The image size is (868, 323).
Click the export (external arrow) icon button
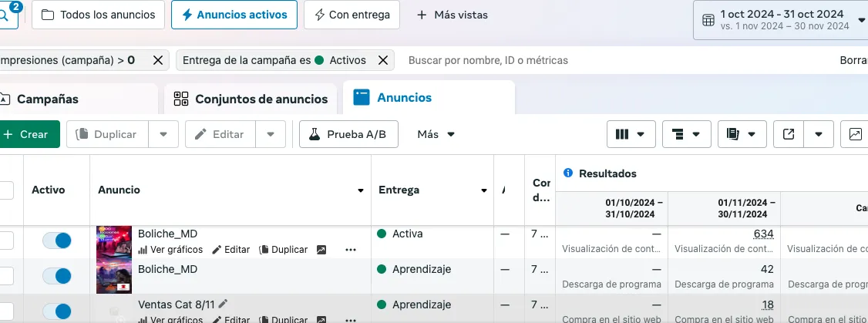pos(789,134)
